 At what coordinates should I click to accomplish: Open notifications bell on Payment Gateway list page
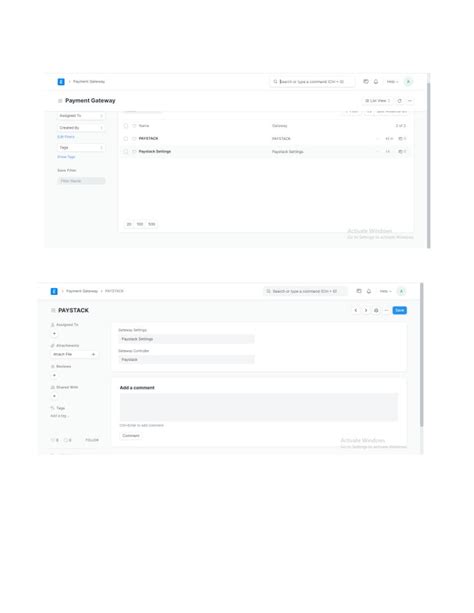(376, 82)
